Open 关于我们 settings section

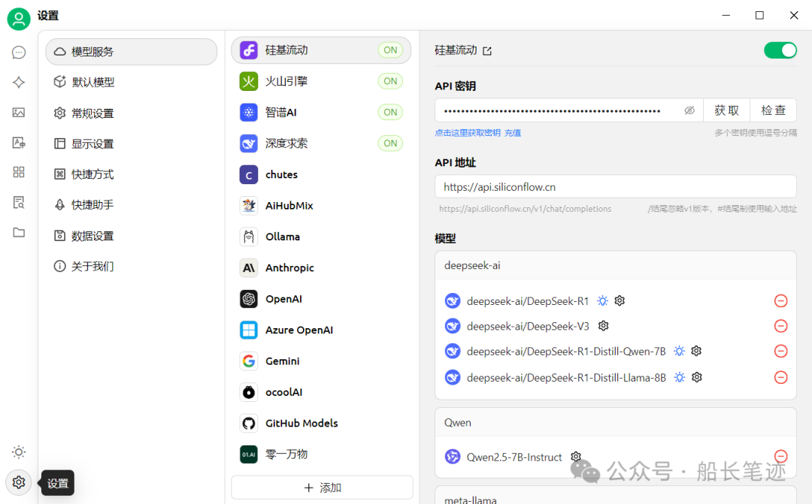132,266
